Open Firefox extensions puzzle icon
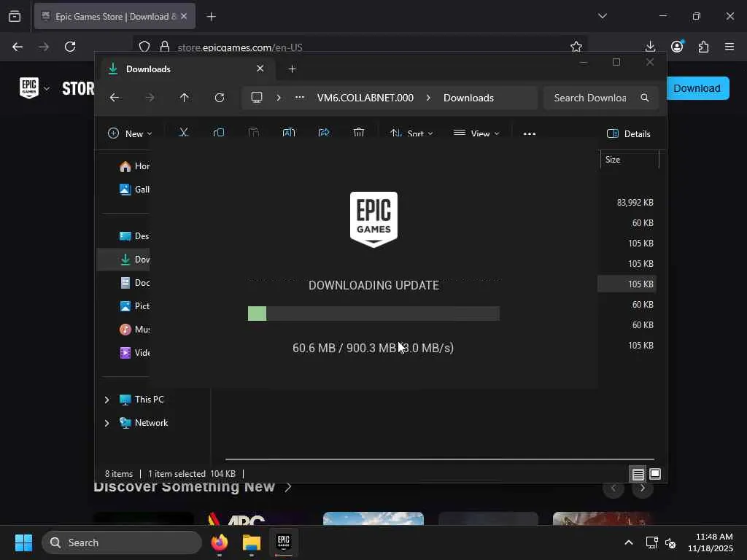The height and width of the screenshot is (560, 747). [x=704, y=47]
